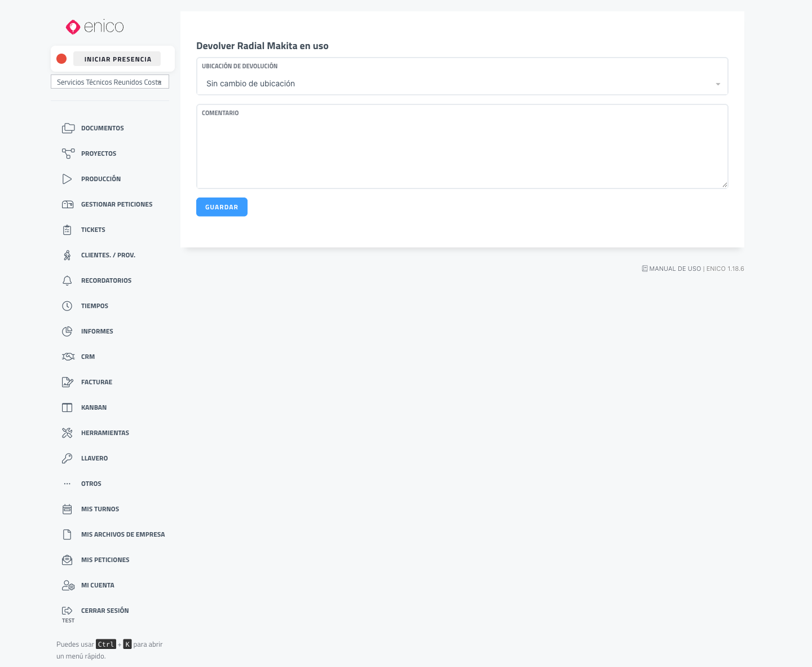
Task: Click inside the Comentario text area
Action: (x=462, y=147)
